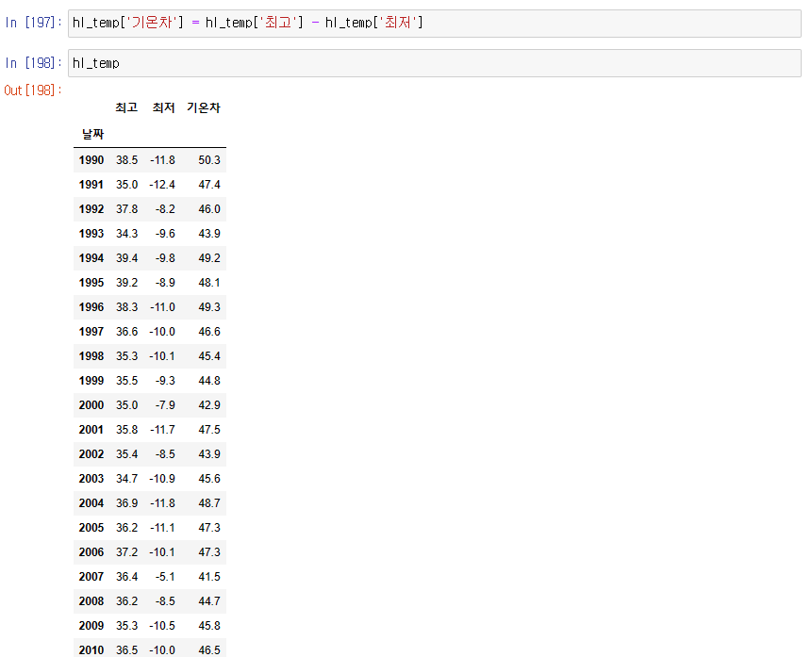812x657 pixels.
Task: Select the 2006 row index
Action: [91, 552]
